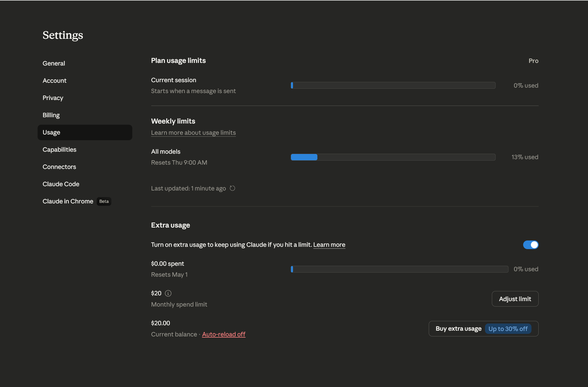Click the All models weekly usage bar
The image size is (588, 387).
click(393, 157)
